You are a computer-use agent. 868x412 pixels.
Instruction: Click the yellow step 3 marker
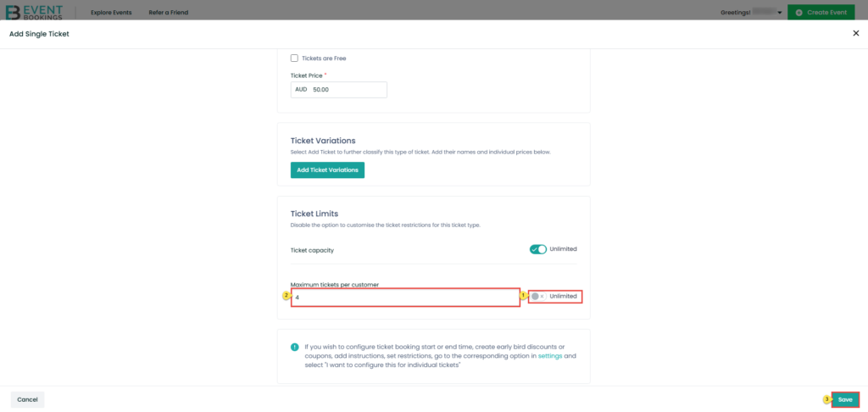tap(827, 399)
